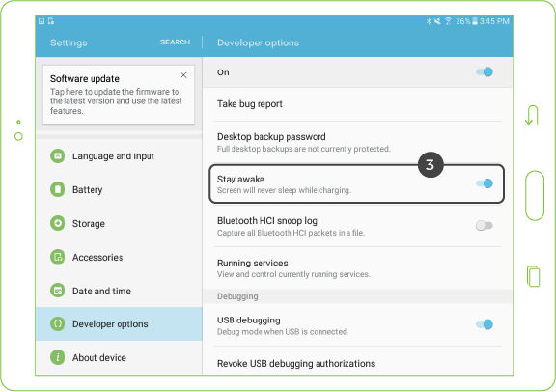Screen dimensions: 556x392
Task: Tap the muted sound status icon
Action: [437, 21]
